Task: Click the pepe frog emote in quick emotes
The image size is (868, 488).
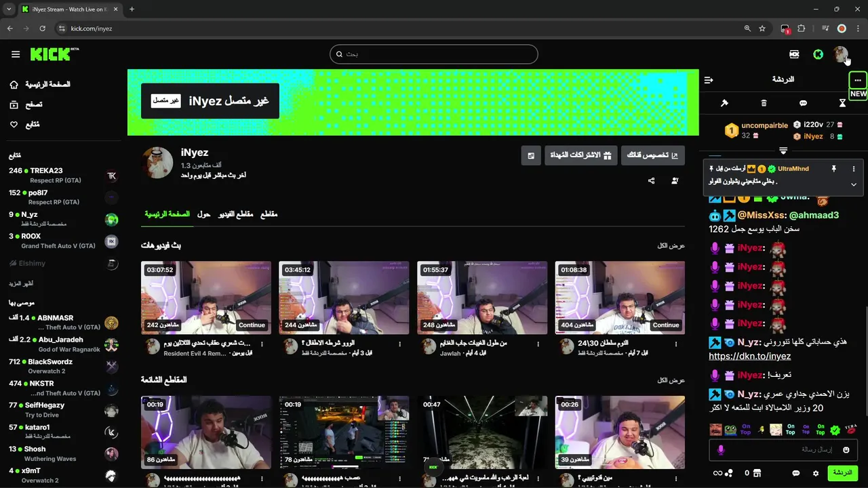Action: tap(730, 430)
